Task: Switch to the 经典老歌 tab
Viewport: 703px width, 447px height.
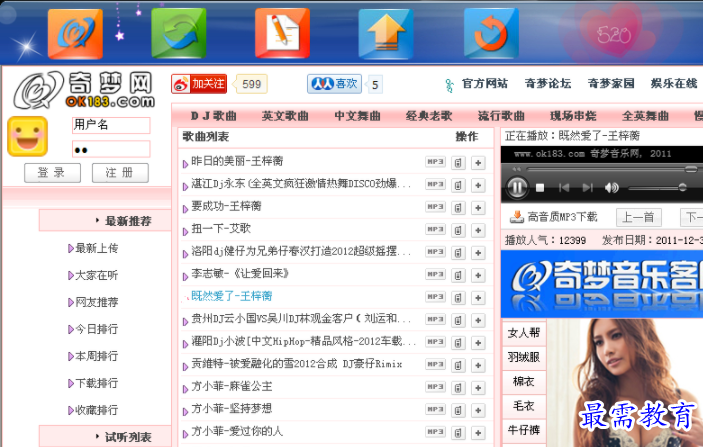Action: tap(429, 116)
